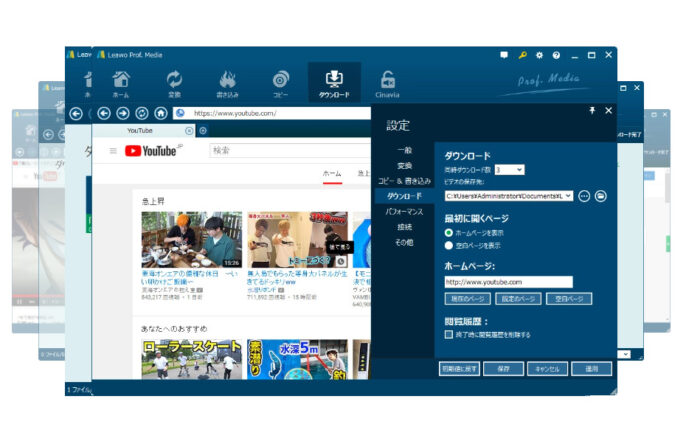Image resolution: width=700 pixels, height=444 pixels.
Task: Open the second trending video title link
Action: 297,278
